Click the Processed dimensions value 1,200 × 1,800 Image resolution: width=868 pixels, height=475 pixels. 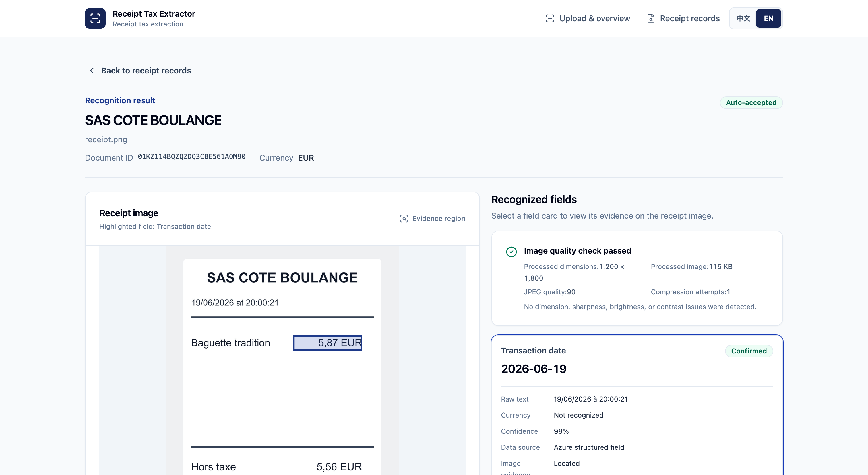pos(574,272)
